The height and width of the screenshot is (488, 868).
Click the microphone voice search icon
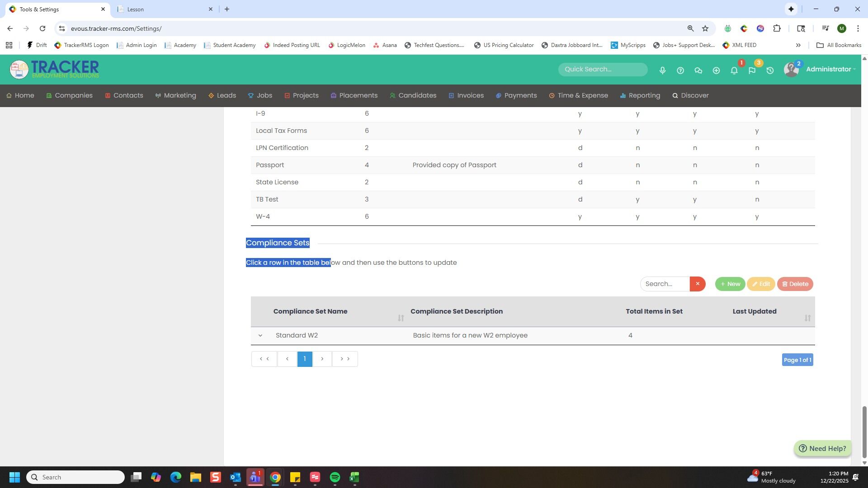pos(662,70)
